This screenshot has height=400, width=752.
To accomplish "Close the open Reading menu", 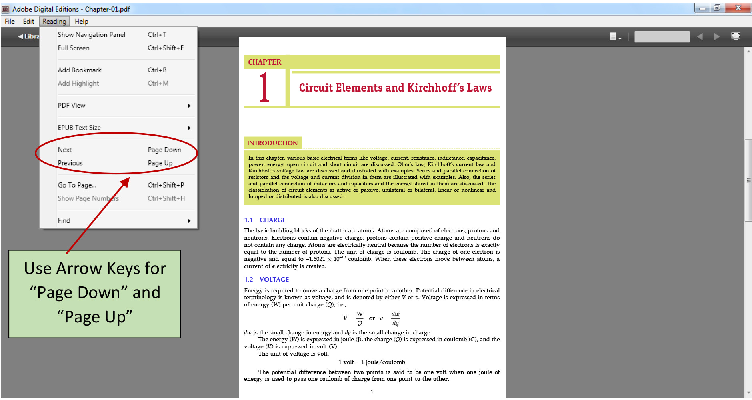I will (x=54, y=22).
